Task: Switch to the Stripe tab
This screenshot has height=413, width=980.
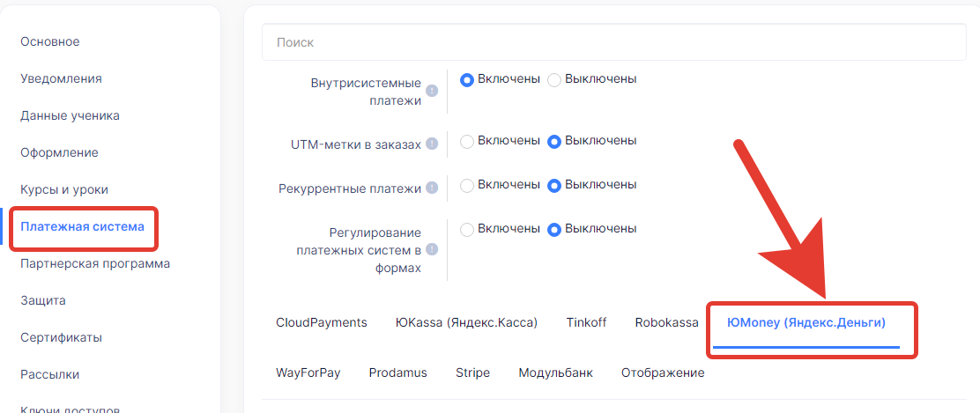Action: click(x=473, y=373)
